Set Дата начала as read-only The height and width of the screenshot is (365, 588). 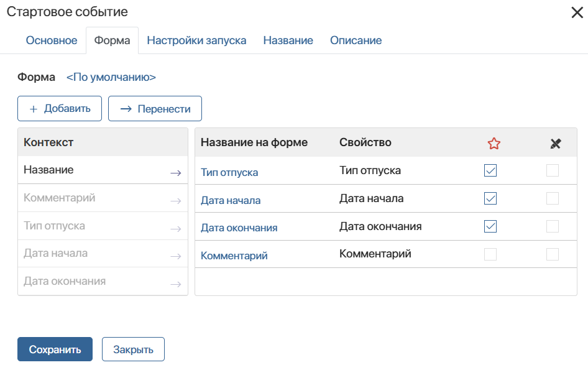click(x=553, y=198)
